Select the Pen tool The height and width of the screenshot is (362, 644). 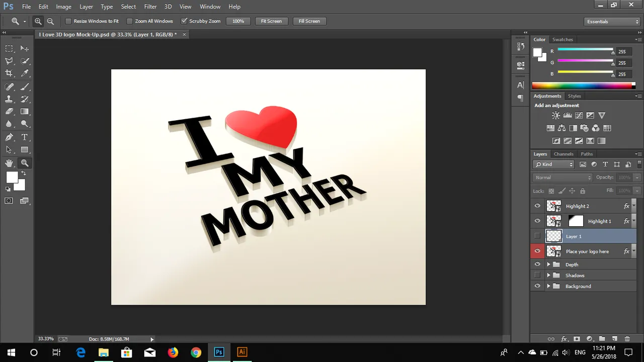(9, 137)
